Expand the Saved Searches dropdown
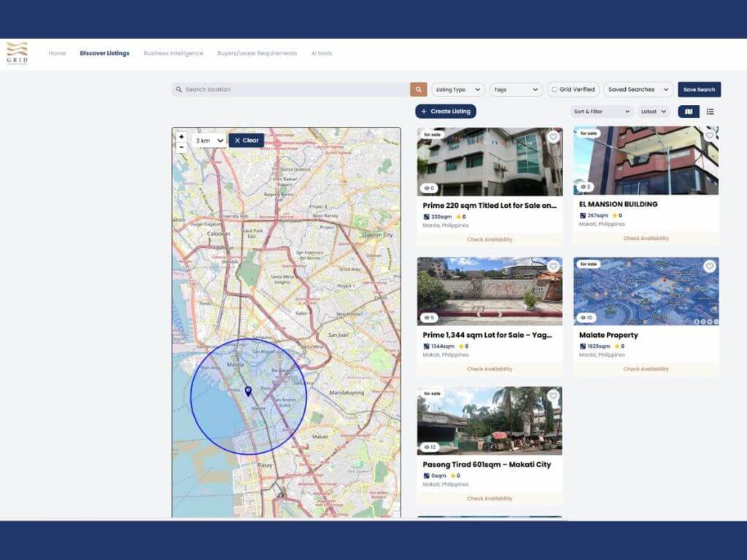This screenshot has height=560, width=747. pos(638,90)
